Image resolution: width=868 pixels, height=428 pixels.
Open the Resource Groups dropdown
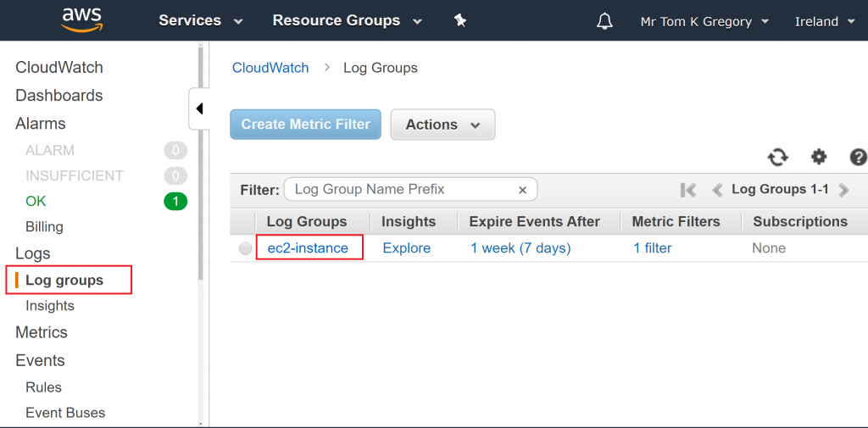coord(347,20)
